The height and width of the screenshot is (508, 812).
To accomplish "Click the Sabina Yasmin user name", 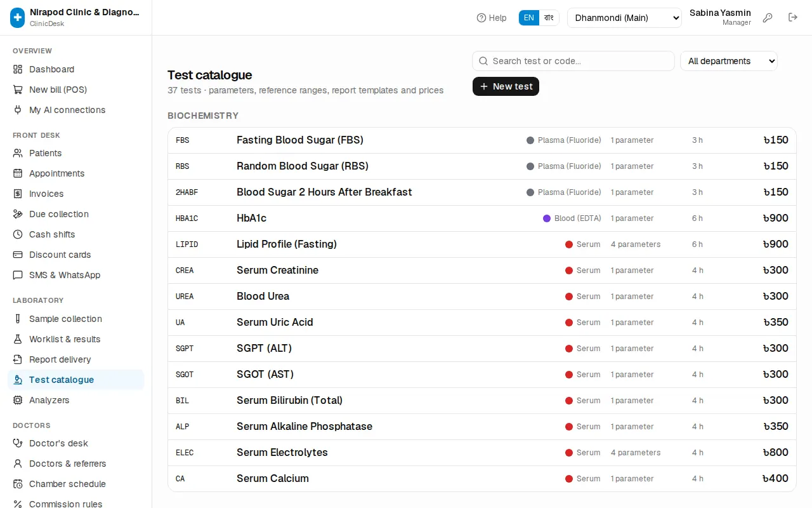I will (720, 13).
